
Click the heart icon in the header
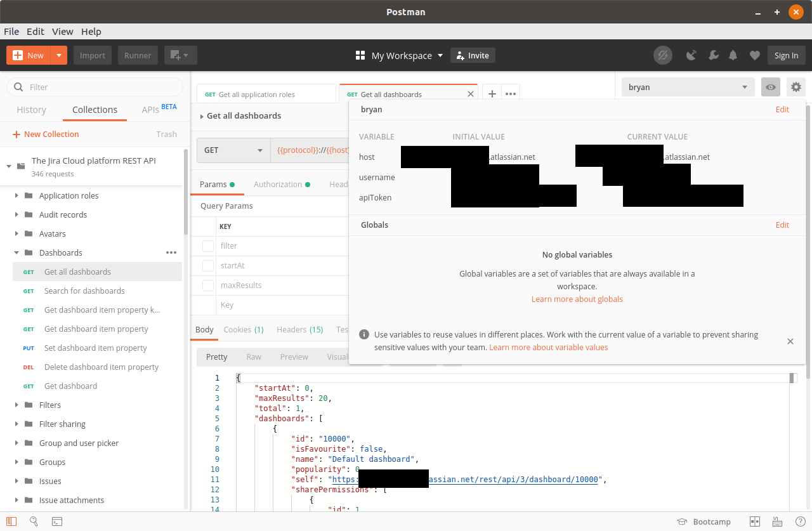[755, 55]
